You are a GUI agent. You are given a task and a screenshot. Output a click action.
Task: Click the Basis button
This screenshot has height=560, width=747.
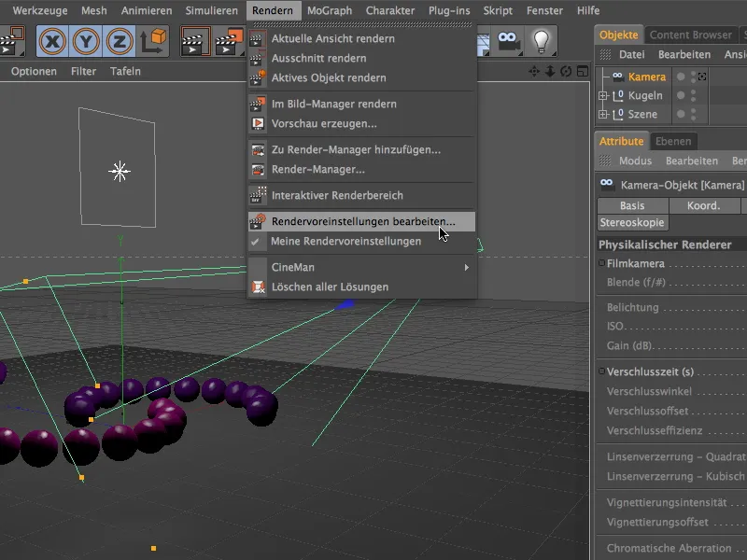click(632, 205)
